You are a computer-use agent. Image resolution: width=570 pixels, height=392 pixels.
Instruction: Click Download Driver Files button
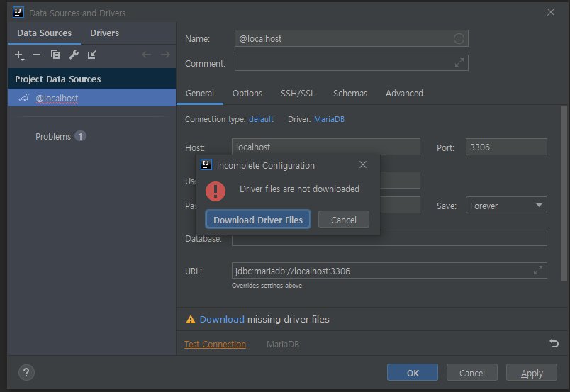point(258,219)
